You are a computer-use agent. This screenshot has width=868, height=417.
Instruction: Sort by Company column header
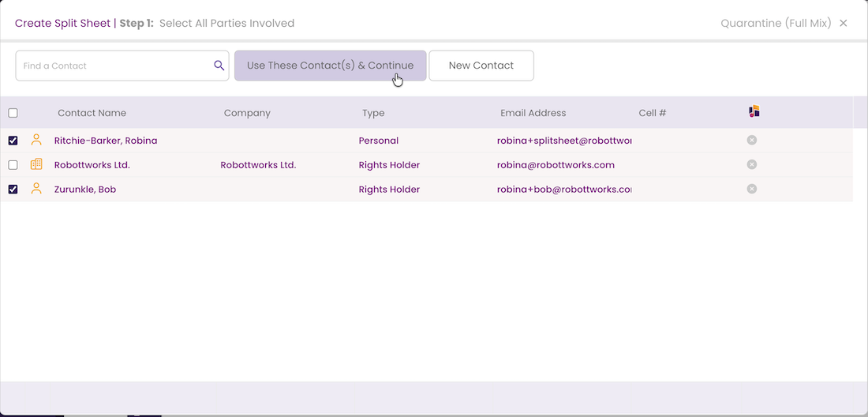[247, 113]
